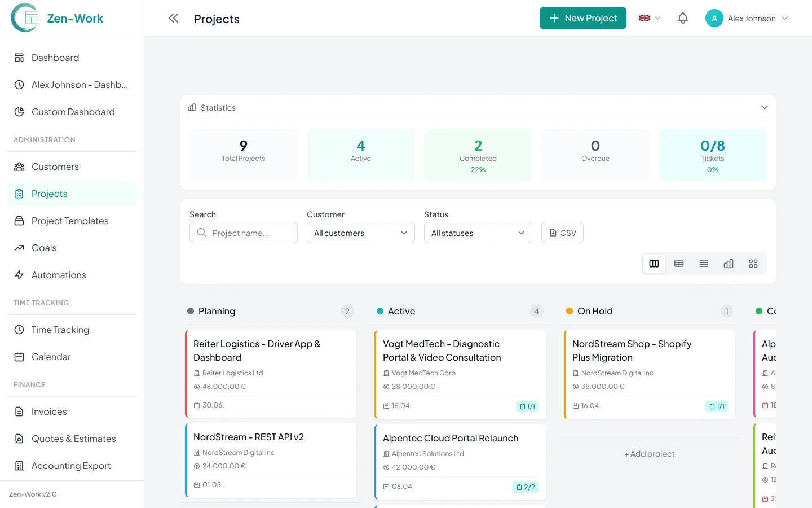Image resolution: width=812 pixels, height=508 pixels.
Task: Select the Kanban board view icon
Action: coord(654,263)
